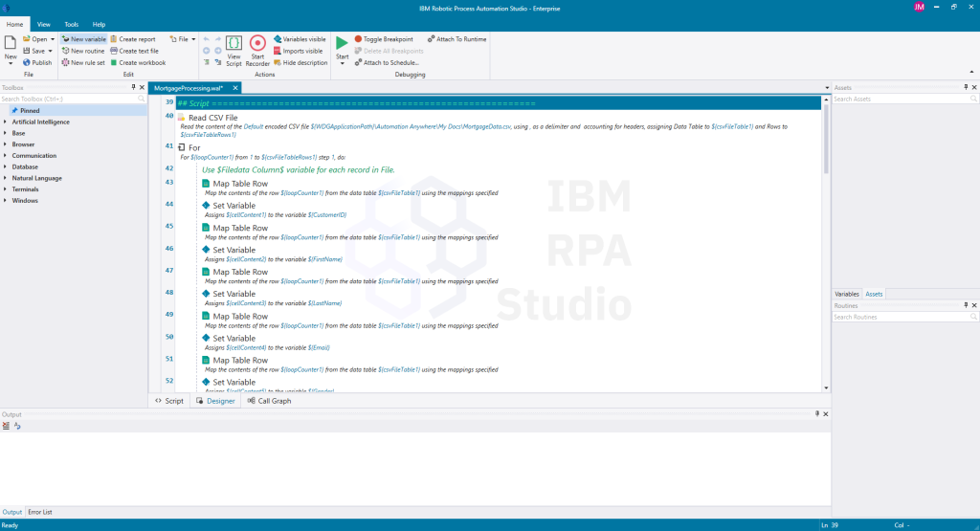Expand the Base category

tap(6, 133)
